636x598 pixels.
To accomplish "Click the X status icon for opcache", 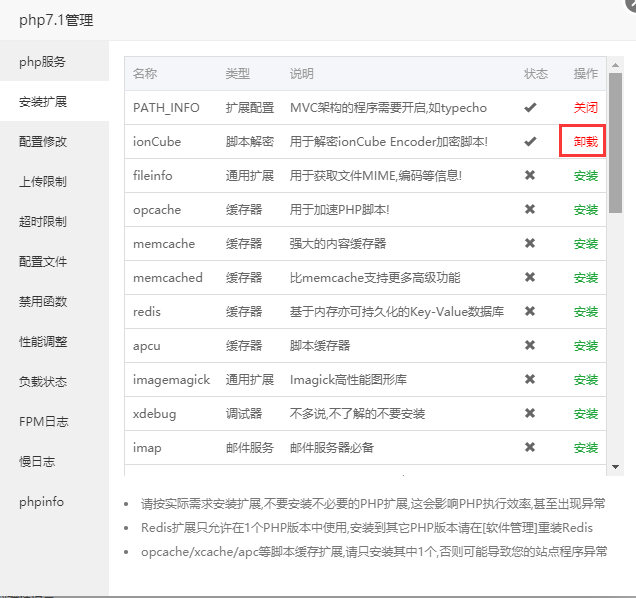I will point(530,209).
